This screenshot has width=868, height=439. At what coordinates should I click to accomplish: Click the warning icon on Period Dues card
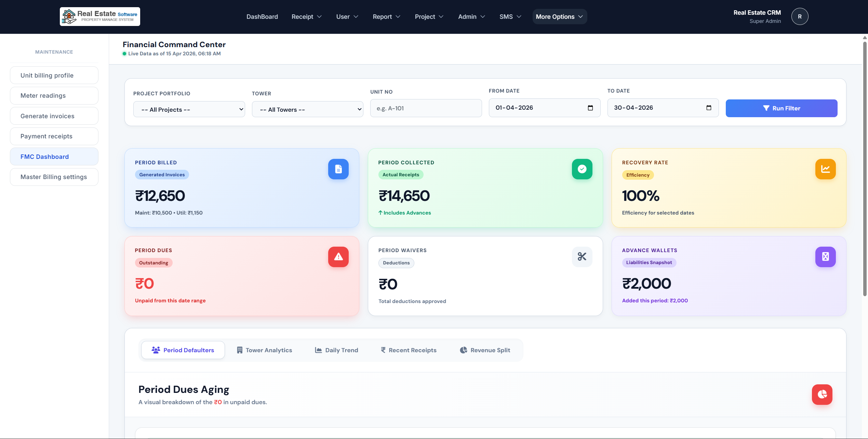click(x=338, y=257)
